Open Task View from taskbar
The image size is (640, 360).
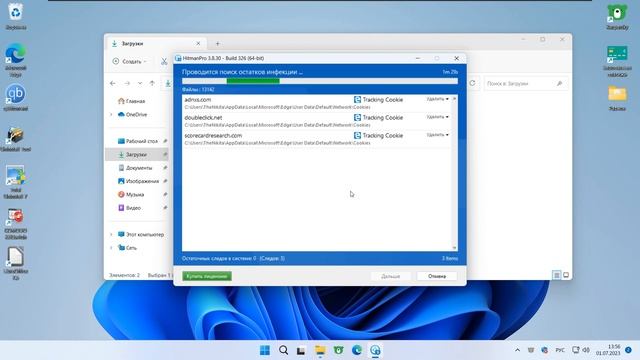(301, 350)
